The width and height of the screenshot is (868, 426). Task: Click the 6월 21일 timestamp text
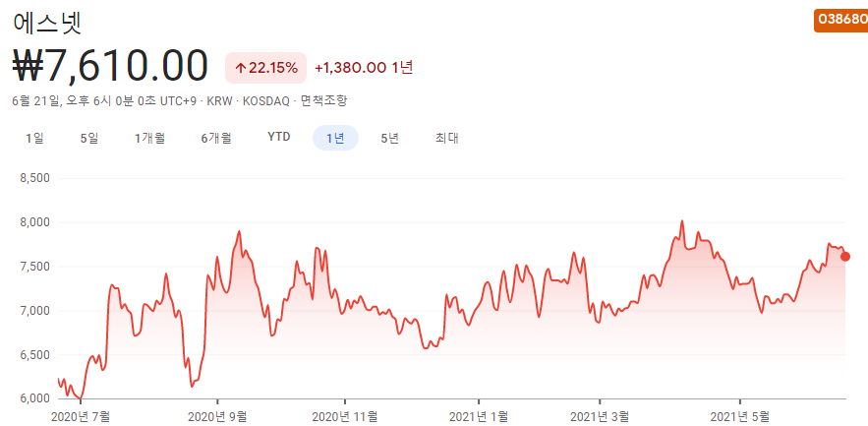click(36, 100)
